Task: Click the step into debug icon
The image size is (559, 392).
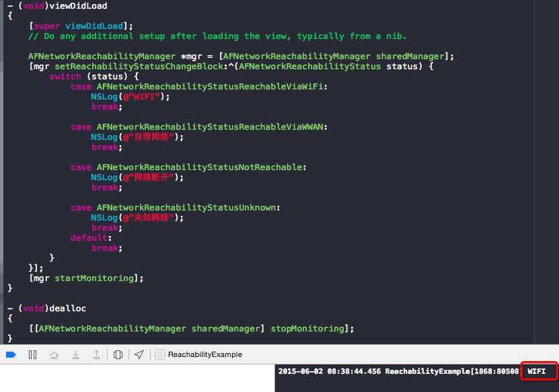Action: tap(75, 354)
